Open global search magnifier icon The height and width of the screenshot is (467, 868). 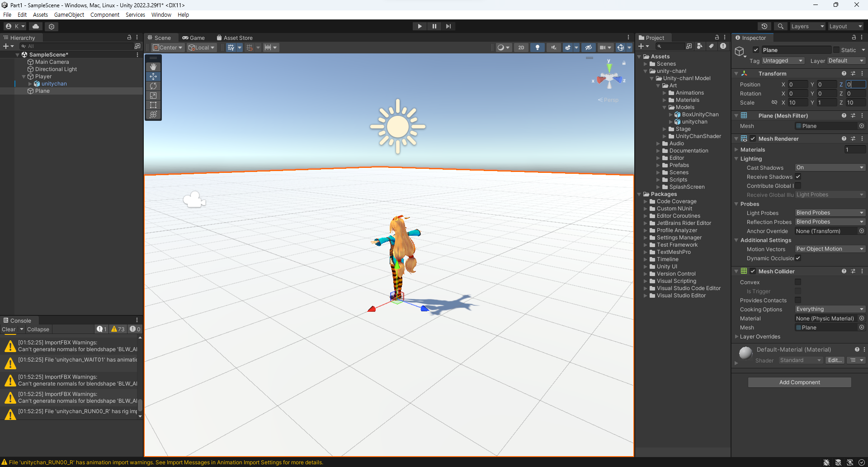tap(780, 26)
